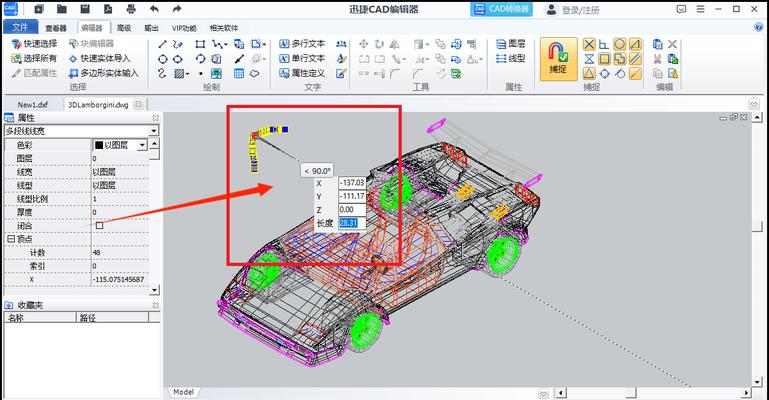Click the Save floppy disk icon
Image resolution: width=769 pixels, height=400 pixels.
coord(85,9)
